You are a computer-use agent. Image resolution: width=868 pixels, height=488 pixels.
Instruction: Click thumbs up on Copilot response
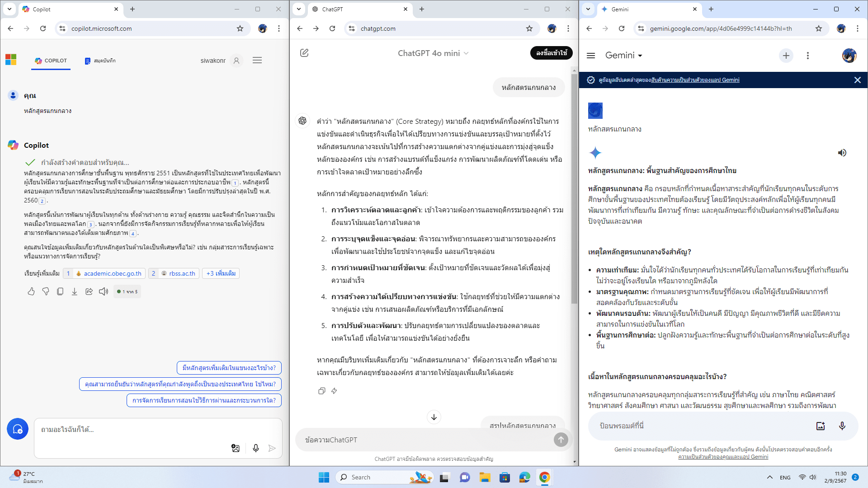(x=31, y=291)
